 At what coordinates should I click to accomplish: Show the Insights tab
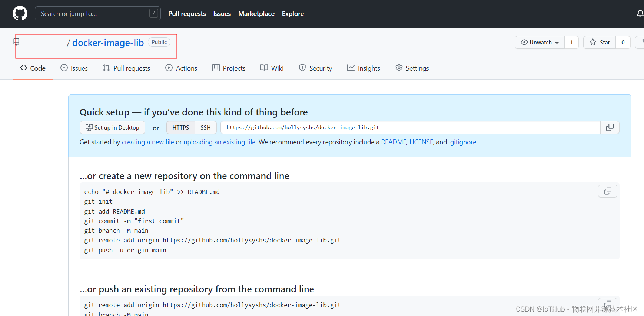coord(364,68)
